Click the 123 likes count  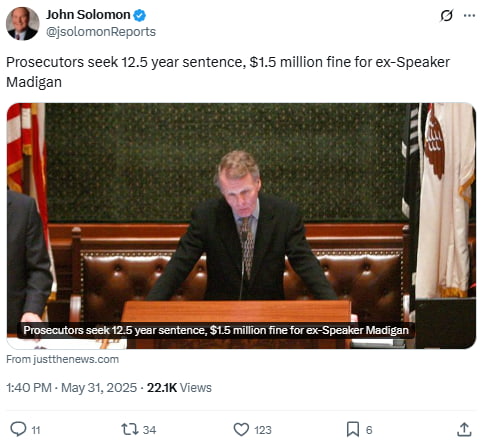click(263, 430)
